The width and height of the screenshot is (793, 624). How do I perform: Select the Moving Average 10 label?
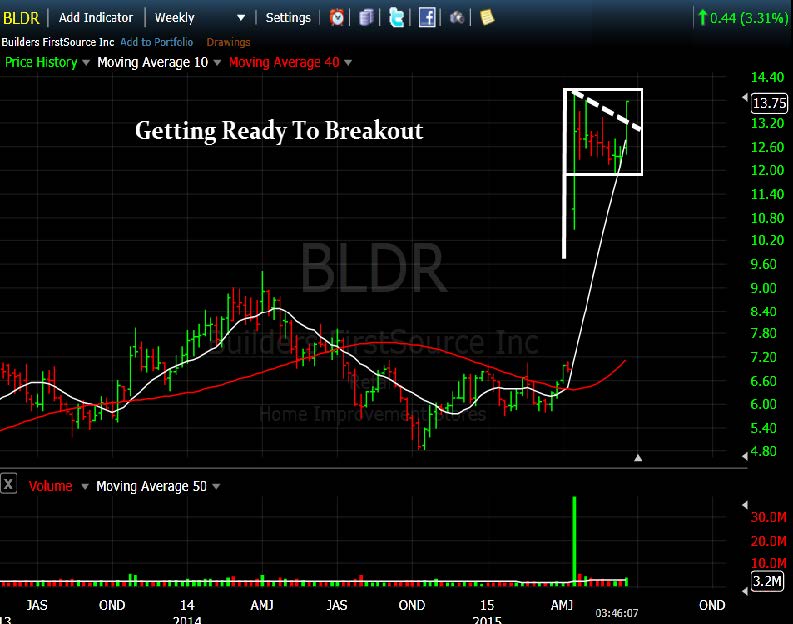tap(153, 62)
